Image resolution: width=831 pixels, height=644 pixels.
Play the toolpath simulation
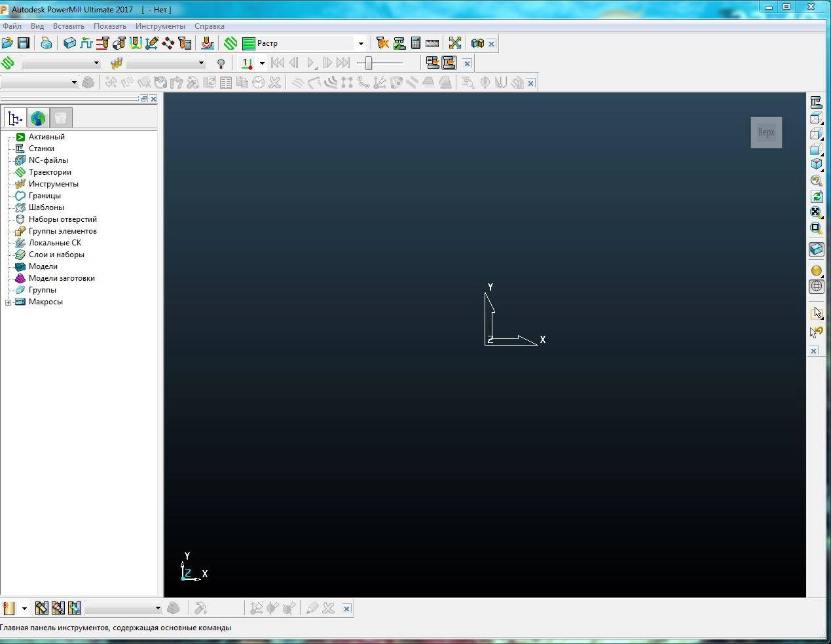311,63
